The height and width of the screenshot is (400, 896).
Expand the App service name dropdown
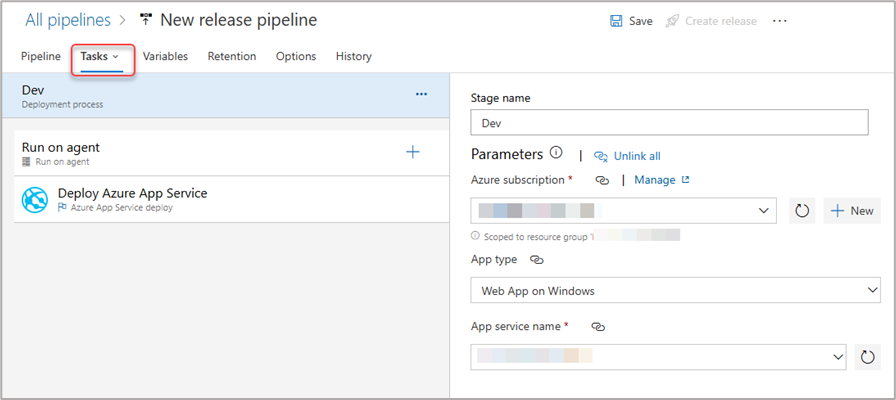coord(837,357)
